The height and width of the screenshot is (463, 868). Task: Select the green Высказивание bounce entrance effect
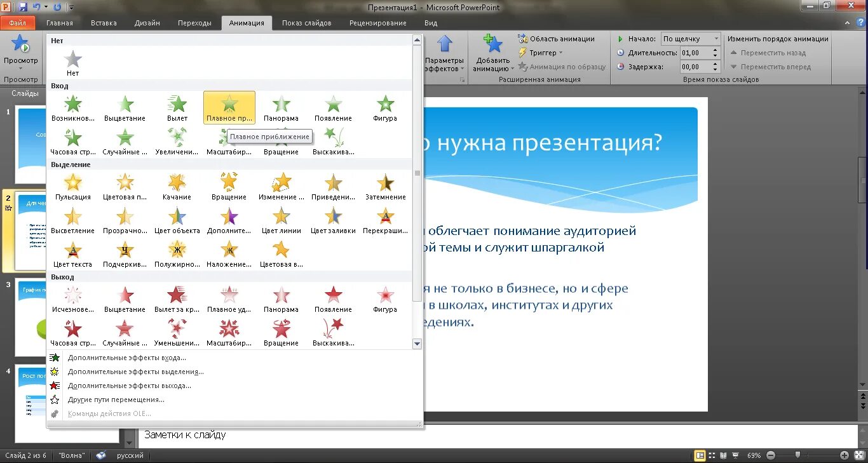coord(333,142)
